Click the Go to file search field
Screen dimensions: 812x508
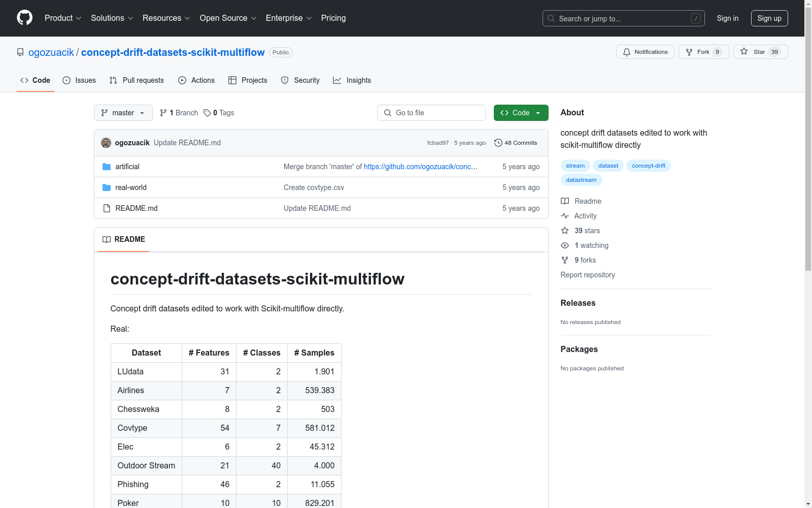(x=431, y=113)
